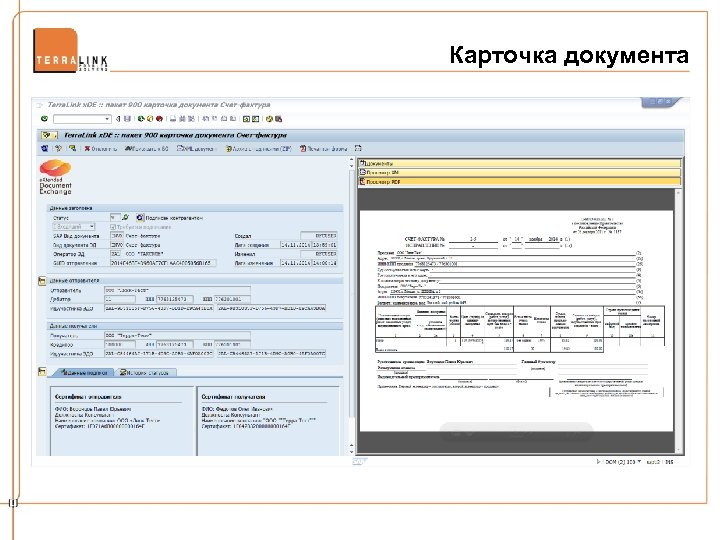Click the Дата создания date field

pos(295,245)
